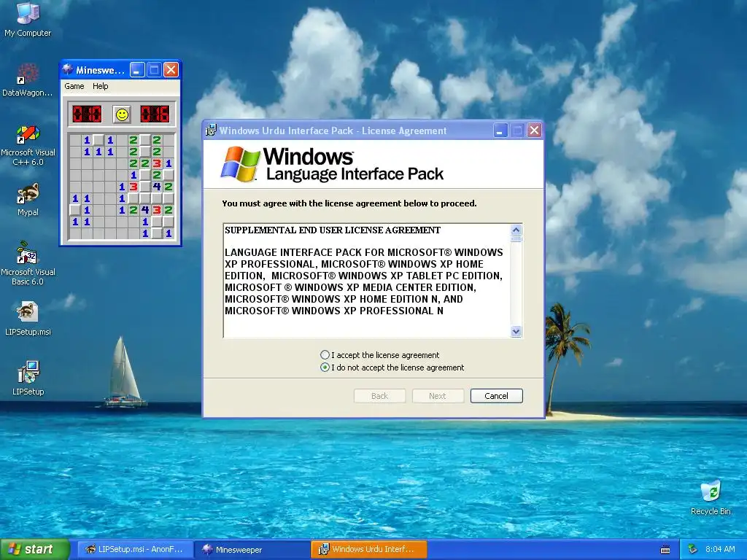Close the Minesweeper window
The width and height of the screenshot is (747, 560).
[171, 70]
